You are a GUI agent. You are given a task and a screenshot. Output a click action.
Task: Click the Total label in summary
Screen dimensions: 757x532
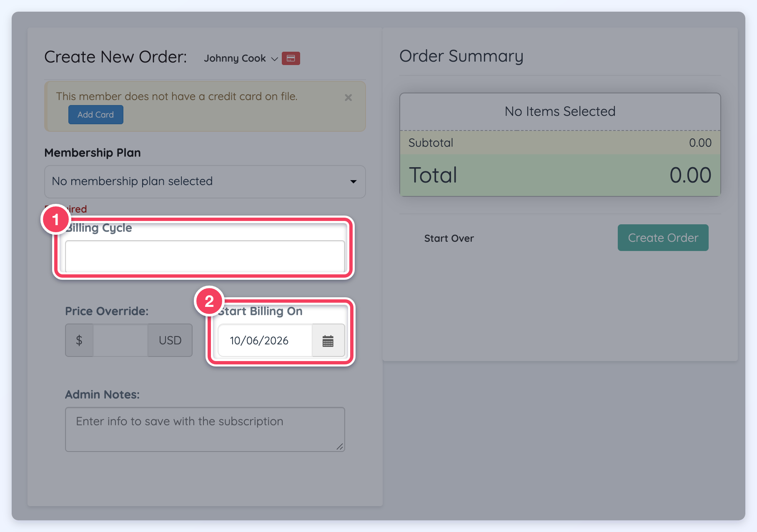(x=433, y=175)
